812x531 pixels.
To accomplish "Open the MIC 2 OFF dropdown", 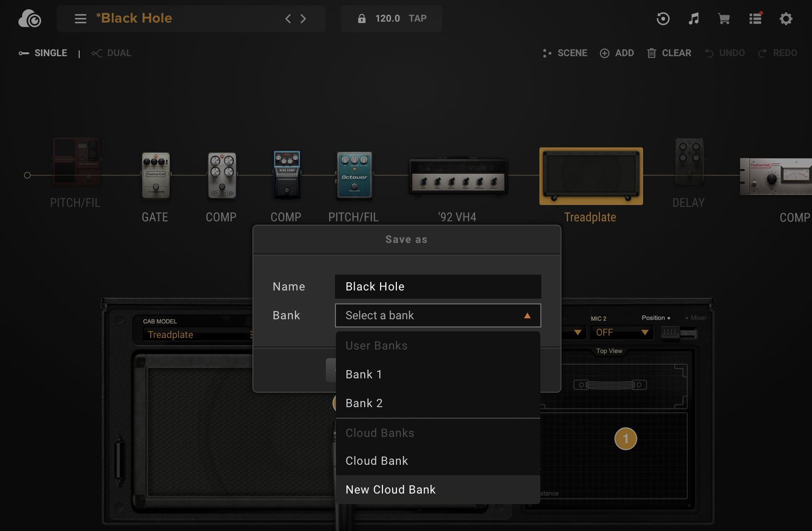I will click(x=622, y=332).
